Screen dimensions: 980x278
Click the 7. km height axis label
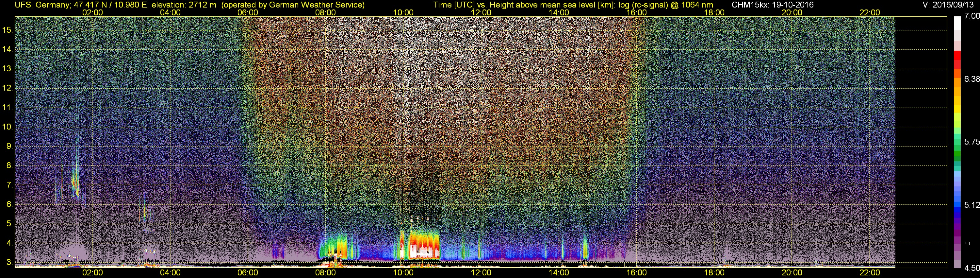click(x=9, y=185)
